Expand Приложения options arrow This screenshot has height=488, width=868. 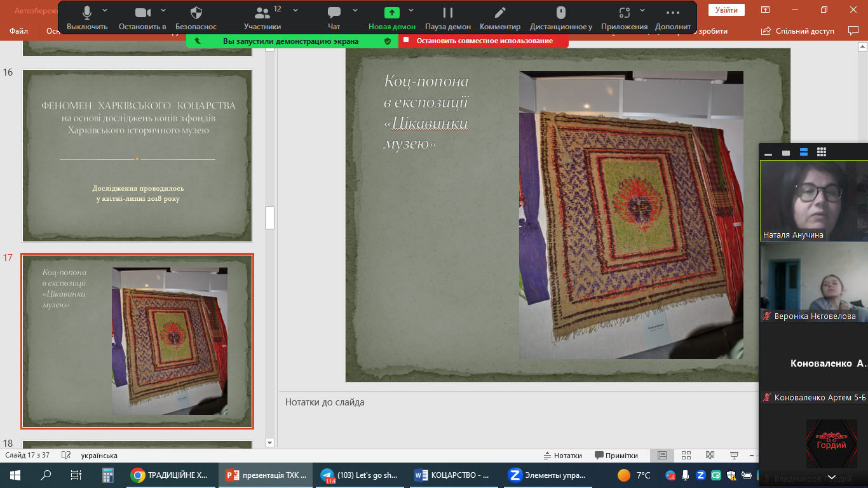(x=644, y=10)
